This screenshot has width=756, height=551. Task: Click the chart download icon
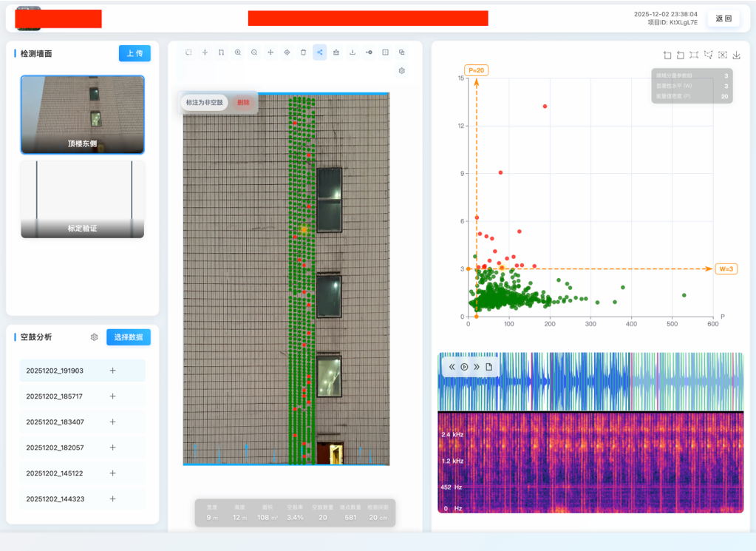pos(736,55)
